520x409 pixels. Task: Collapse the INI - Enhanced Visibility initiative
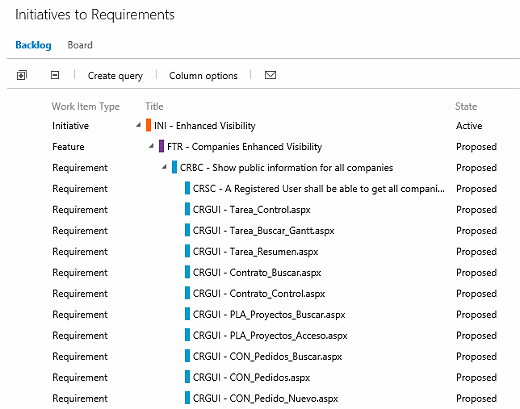click(138, 126)
